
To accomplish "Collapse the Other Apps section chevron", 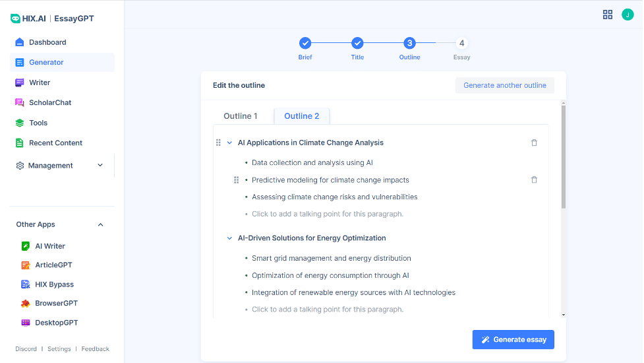I will click(101, 224).
